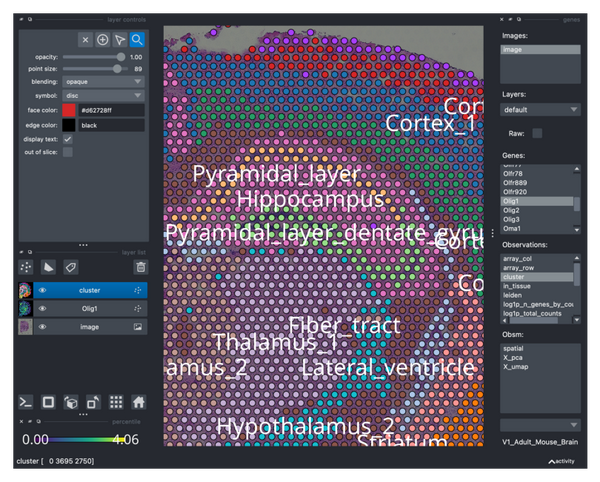Choose the add points tool
The height and width of the screenshot is (482, 600).
click(103, 40)
